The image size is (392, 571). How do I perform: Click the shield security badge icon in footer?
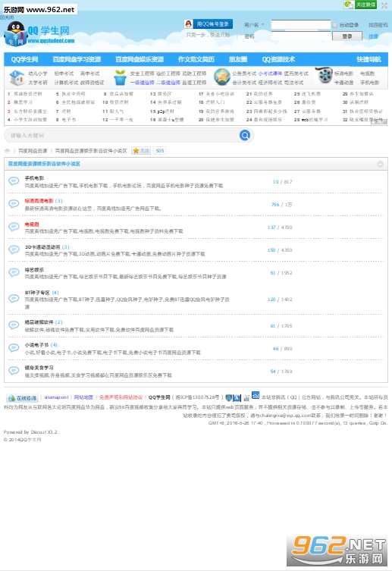coord(228,397)
